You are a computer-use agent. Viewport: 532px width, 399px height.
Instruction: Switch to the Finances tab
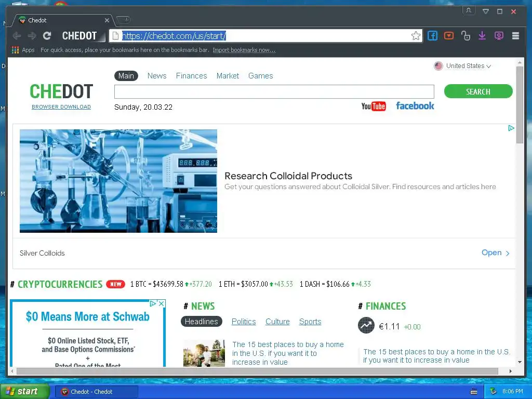(191, 76)
